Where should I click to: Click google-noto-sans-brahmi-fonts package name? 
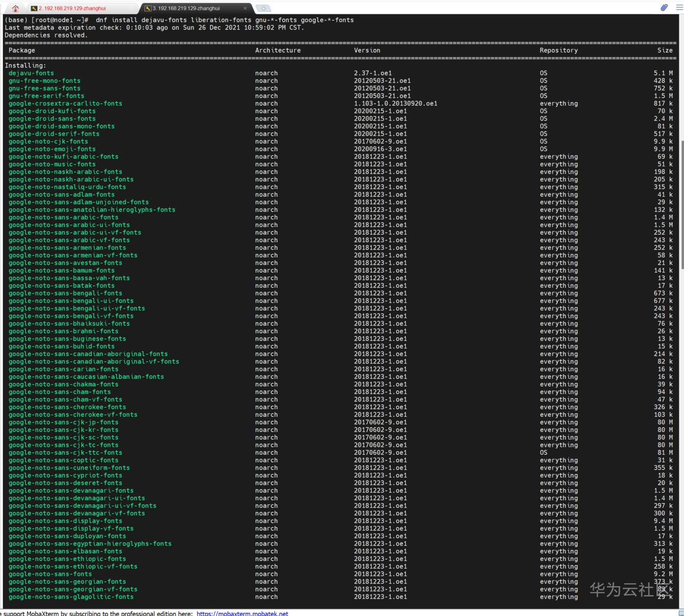[64, 331]
